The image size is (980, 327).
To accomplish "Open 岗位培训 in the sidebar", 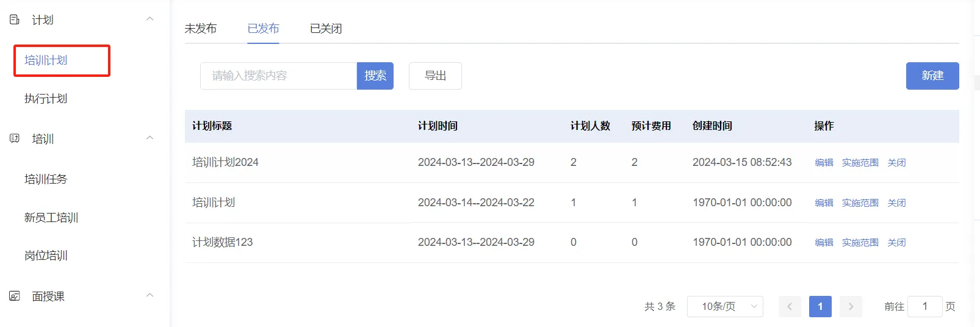I will pyautogui.click(x=46, y=255).
